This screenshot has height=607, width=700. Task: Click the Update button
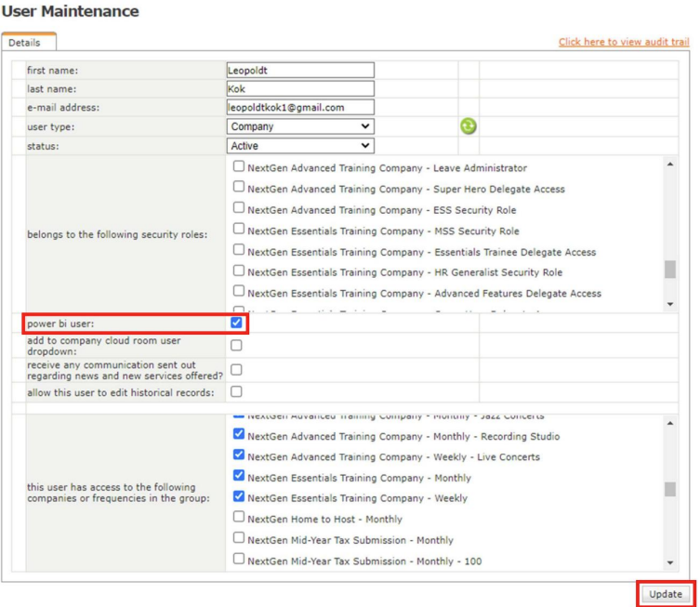pos(665,594)
